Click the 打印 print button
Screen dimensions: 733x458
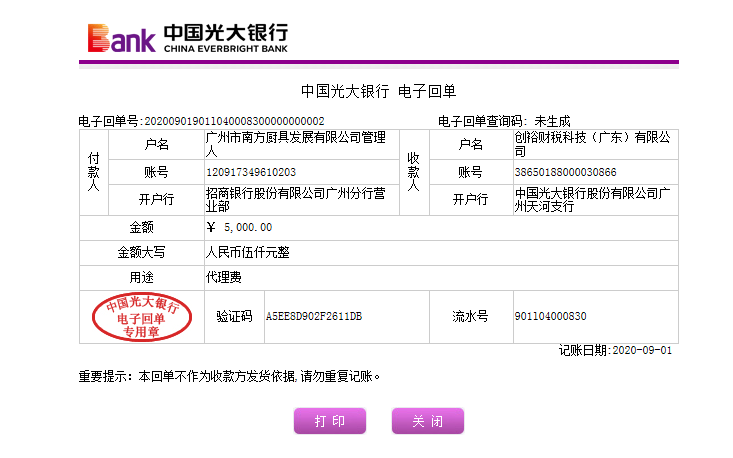point(330,421)
